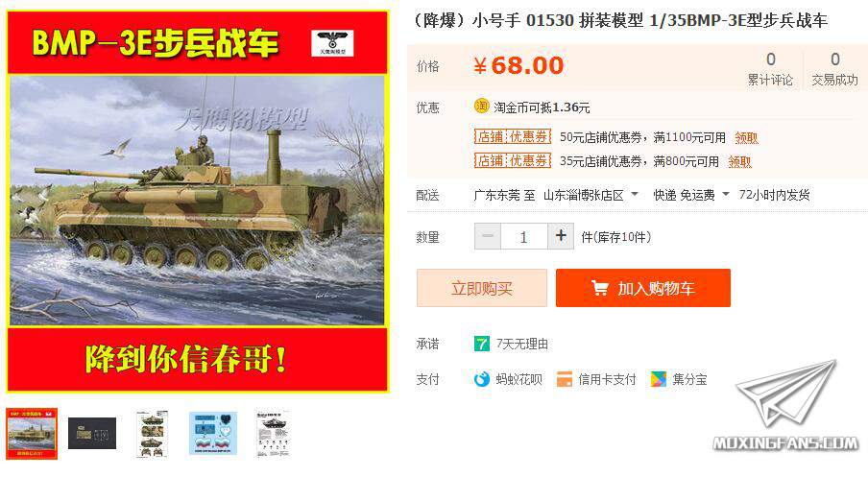Screen dimensions: 868x477
Task: Click the eagle shop logo on product banner
Action: point(332,42)
